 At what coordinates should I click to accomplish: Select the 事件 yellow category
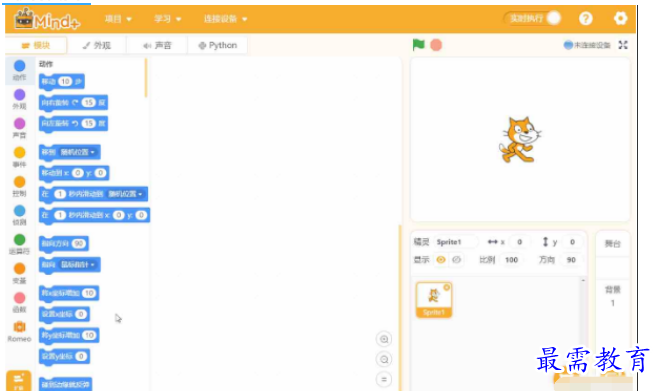click(x=19, y=157)
